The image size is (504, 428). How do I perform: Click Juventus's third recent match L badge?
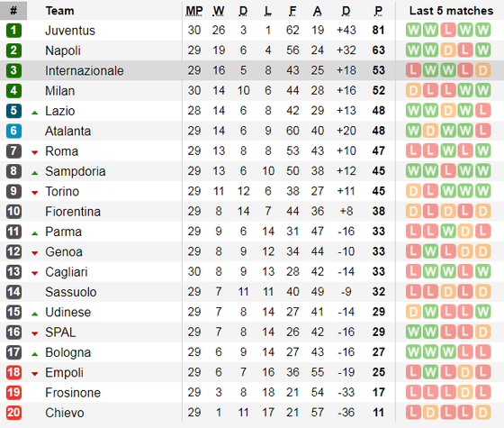pos(448,31)
